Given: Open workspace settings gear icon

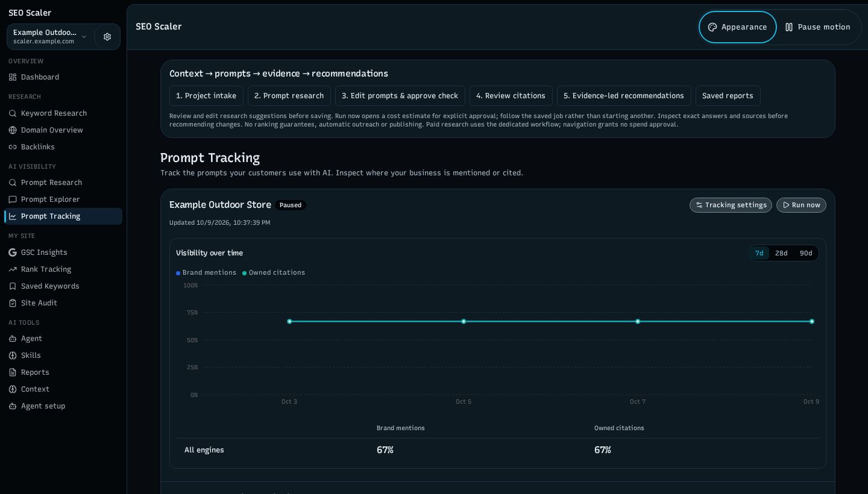Looking at the screenshot, I should pos(107,37).
